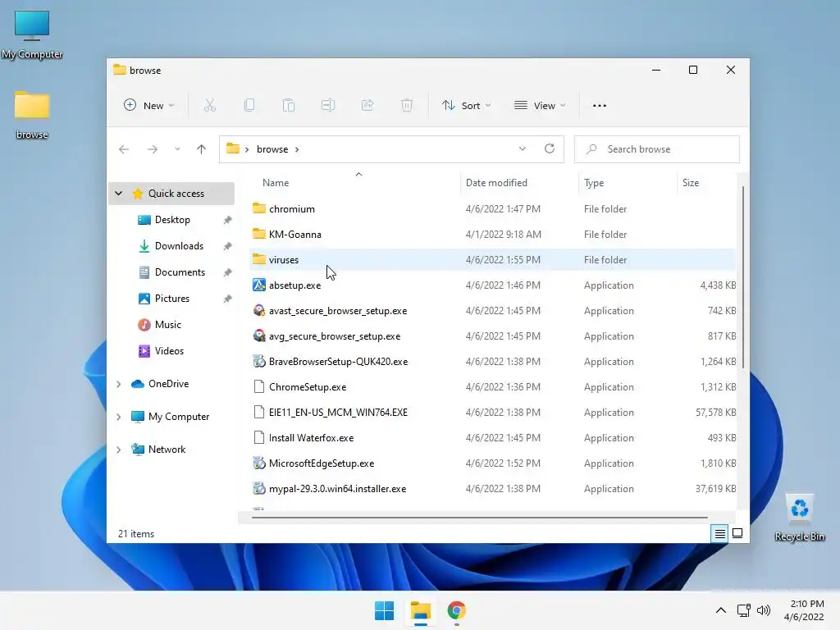Open the See more three-dots menu
This screenshot has height=630, width=840.
coord(600,106)
